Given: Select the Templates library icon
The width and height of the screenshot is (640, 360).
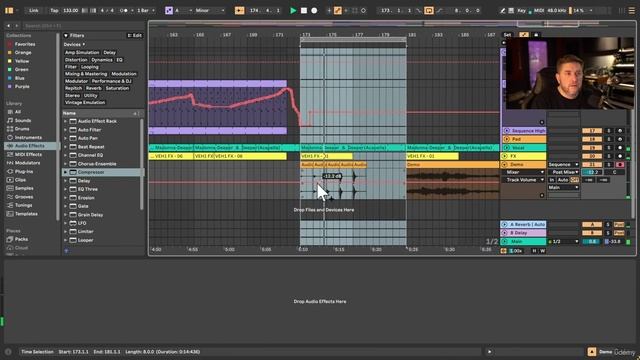Looking at the screenshot, I should [10, 214].
